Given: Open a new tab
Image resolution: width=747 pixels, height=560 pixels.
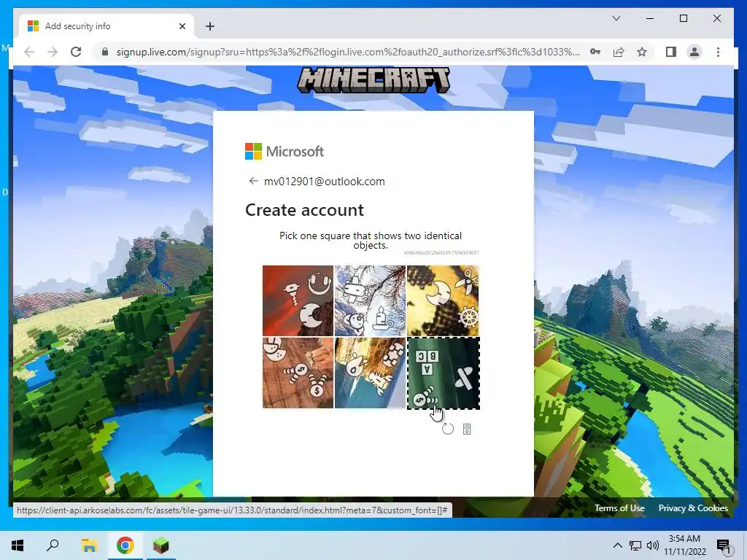Looking at the screenshot, I should click(210, 26).
